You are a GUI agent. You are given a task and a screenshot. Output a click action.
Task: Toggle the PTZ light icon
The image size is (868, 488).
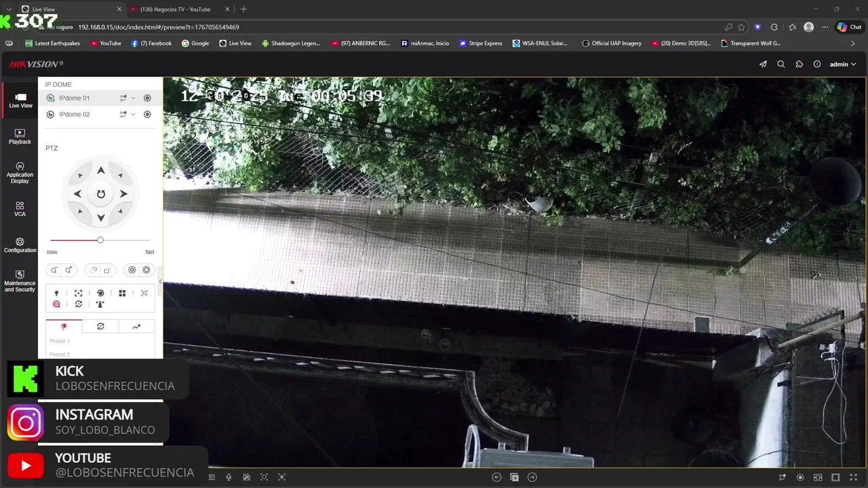(56, 293)
